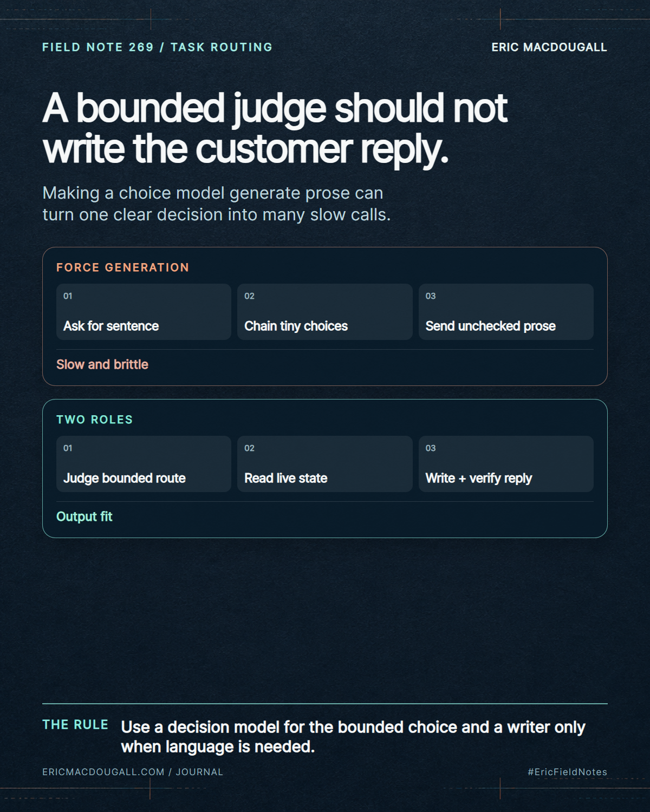Image resolution: width=650 pixels, height=812 pixels.
Task: Click the subtitle about choice model prose
Action: tap(216, 204)
